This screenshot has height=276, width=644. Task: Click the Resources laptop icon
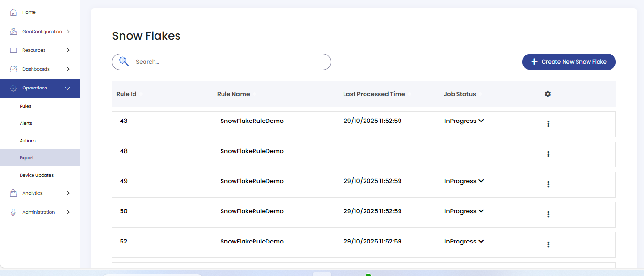click(x=13, y=50)
